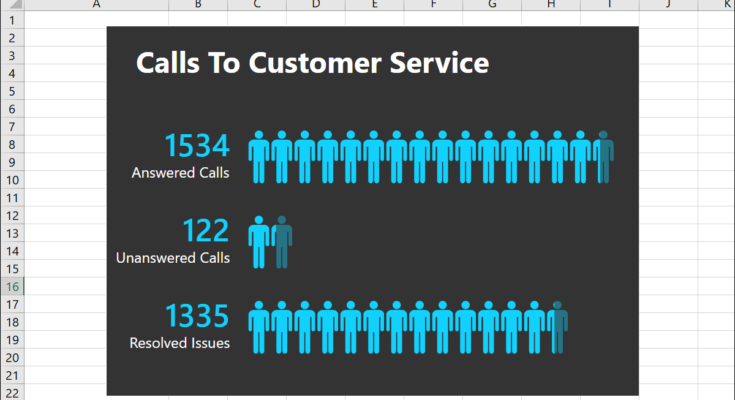Image resolution: width=735 pixels, height=400 pixels.
Task: Click the 1335 value label
Action: pyautogui.click(x=197, y=317)
